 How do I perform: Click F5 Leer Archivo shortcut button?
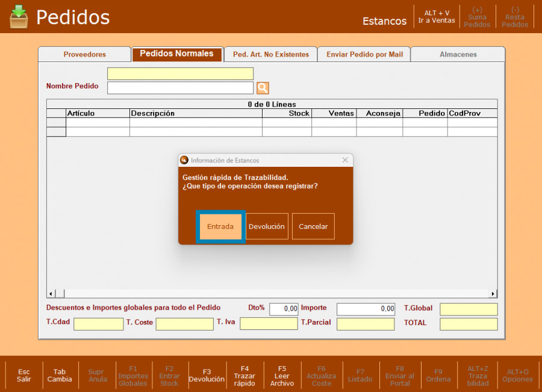click(282, 375)
